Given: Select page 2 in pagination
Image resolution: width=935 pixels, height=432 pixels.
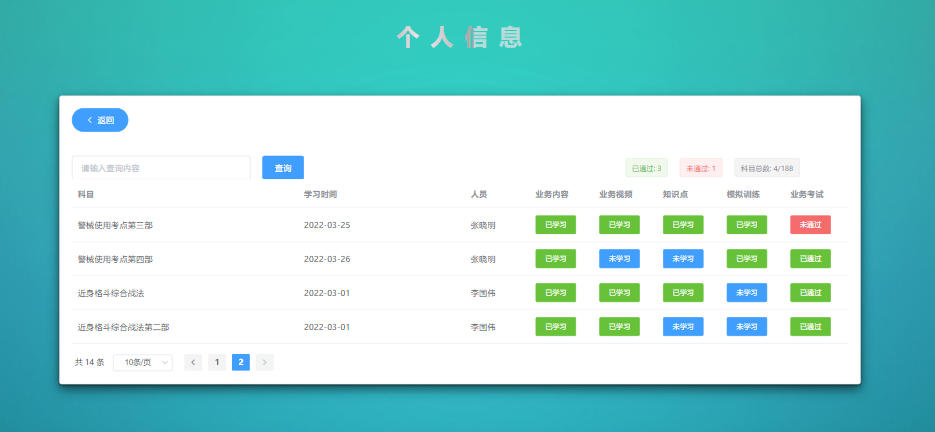Looking at the screenshot, I should tap(241, 362).
